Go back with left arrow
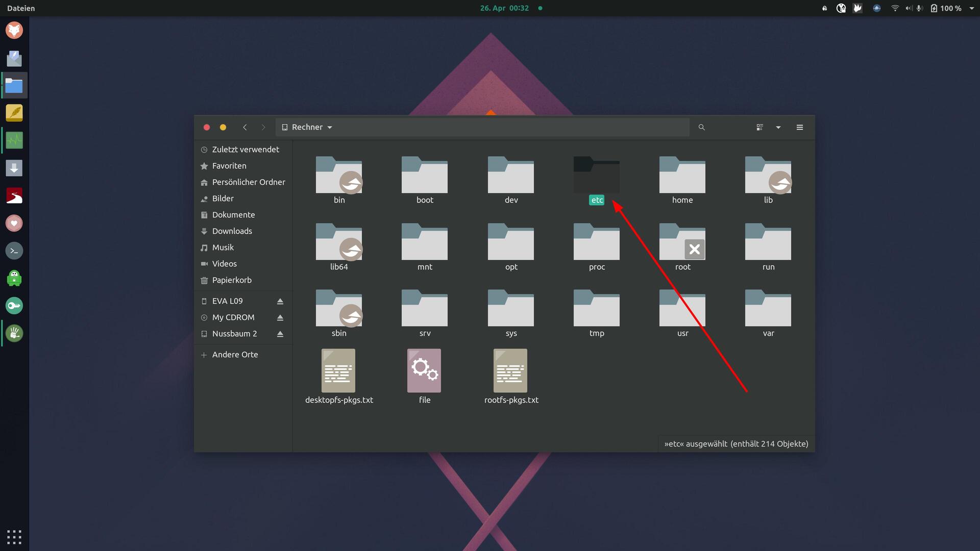The image size is (980, 551). click(x=245, y=128)
